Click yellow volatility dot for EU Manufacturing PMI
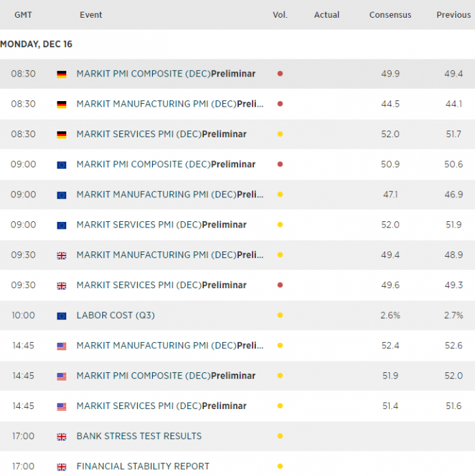 pyautogui.click(x=280, y=194)
